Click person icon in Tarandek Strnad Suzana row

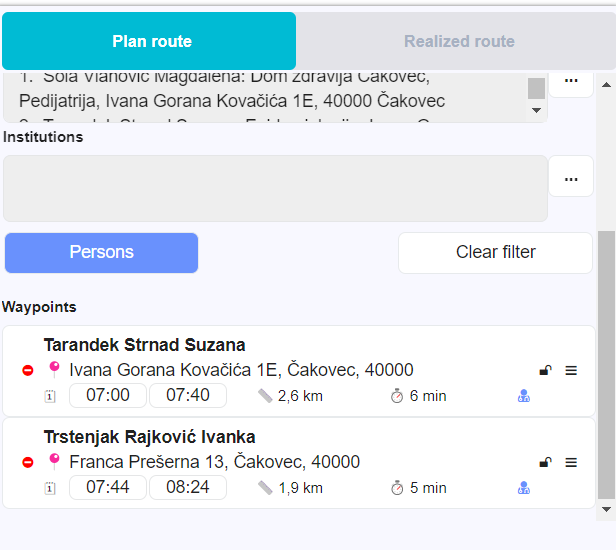523,396
